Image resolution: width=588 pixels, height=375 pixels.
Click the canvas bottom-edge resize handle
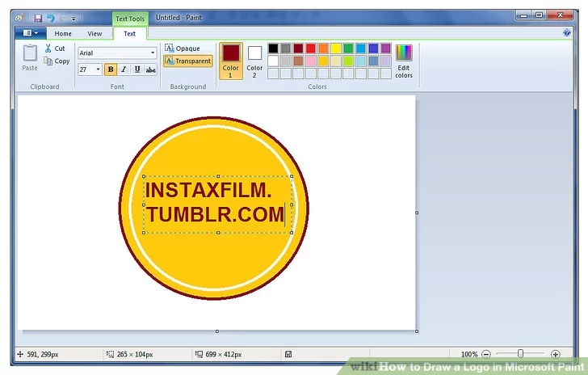217,331
